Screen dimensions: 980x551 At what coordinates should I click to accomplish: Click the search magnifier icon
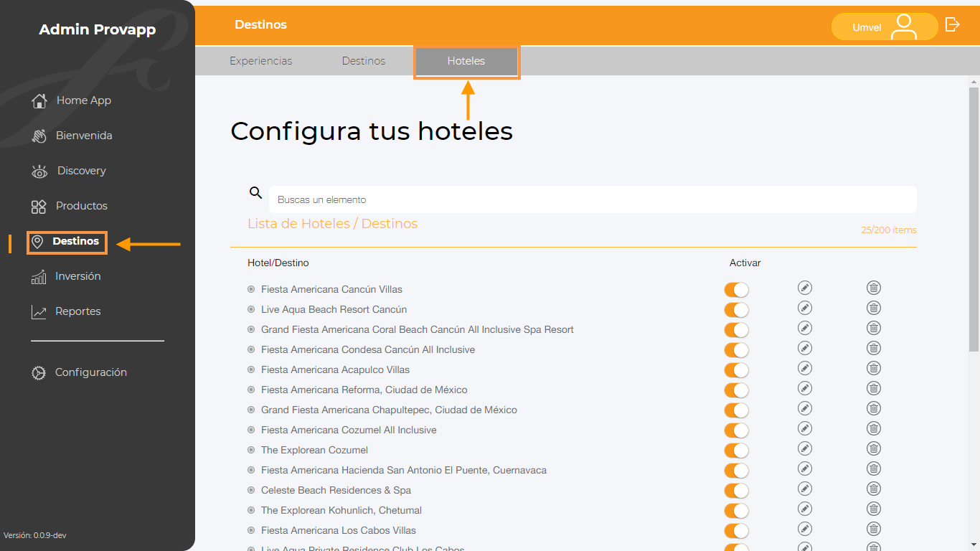coord(255,192)
